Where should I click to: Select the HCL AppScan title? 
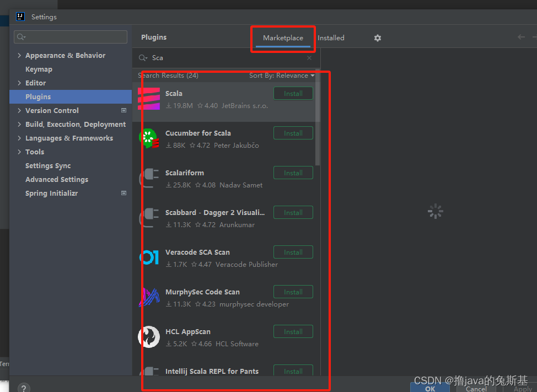(188, 332)
